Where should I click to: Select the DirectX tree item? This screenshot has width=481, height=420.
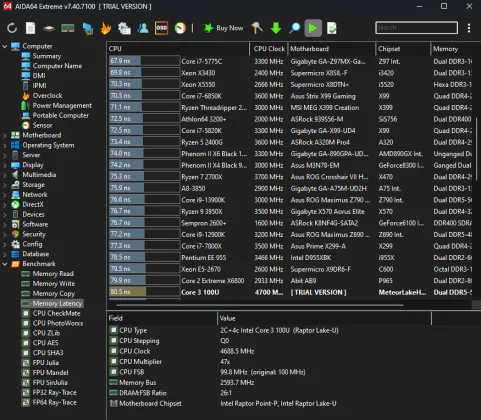point(33,204)
